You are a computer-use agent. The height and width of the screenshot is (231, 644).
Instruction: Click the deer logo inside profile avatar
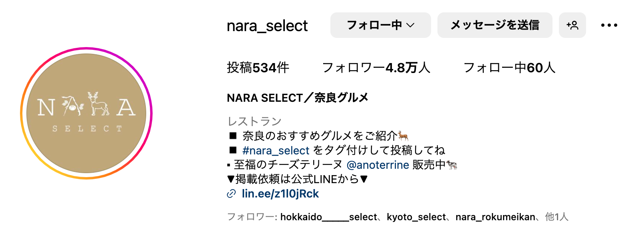pos(98,104)
